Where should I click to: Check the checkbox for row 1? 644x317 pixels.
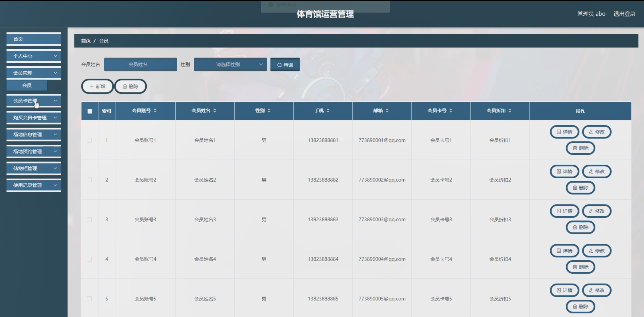click(89, 140)
